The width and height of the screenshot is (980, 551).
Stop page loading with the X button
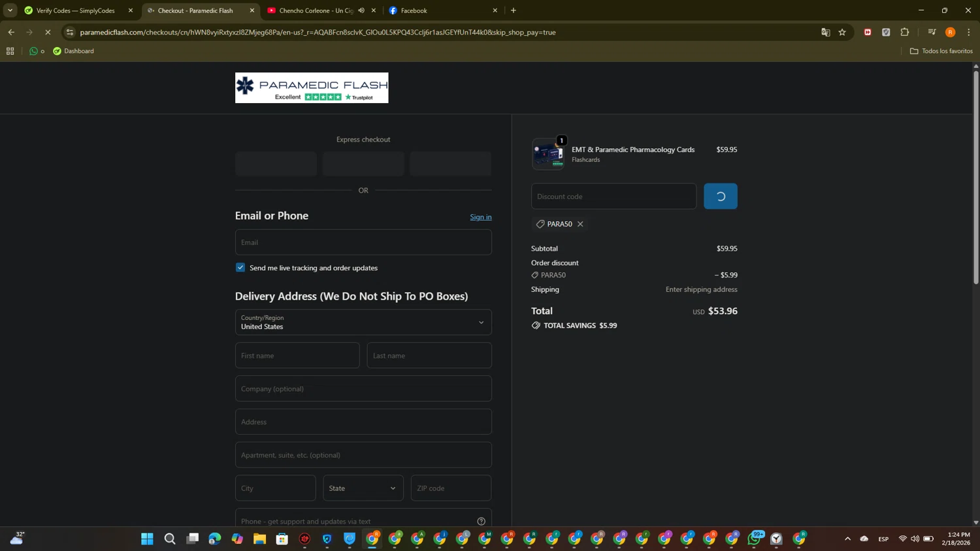click(48, 32)
